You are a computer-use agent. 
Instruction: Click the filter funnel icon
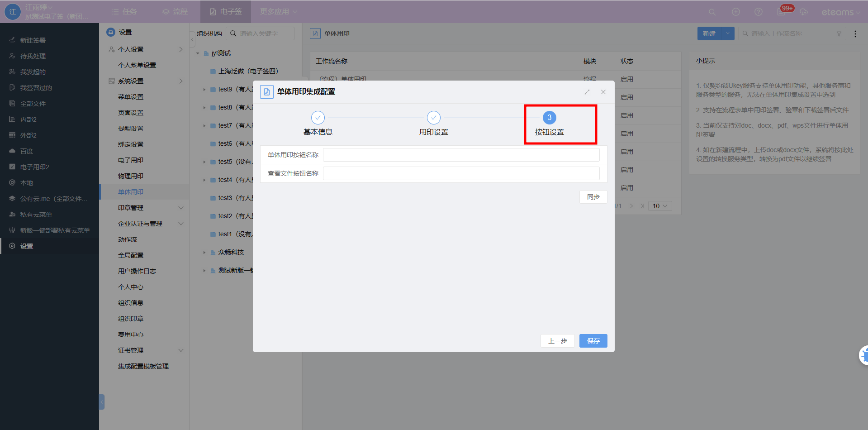839,33
